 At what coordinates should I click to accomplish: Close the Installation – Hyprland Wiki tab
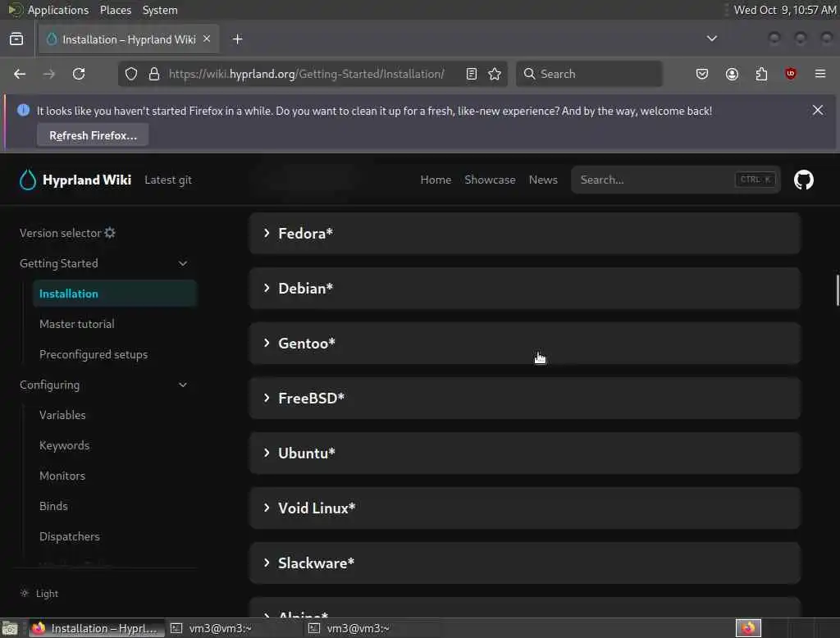[207, 39]
